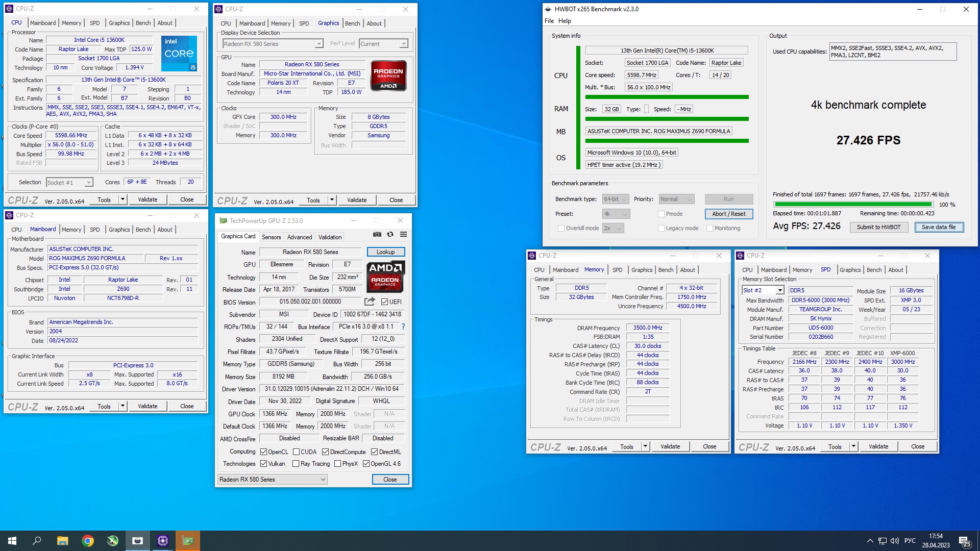Show hidden system tray icons

870,541
